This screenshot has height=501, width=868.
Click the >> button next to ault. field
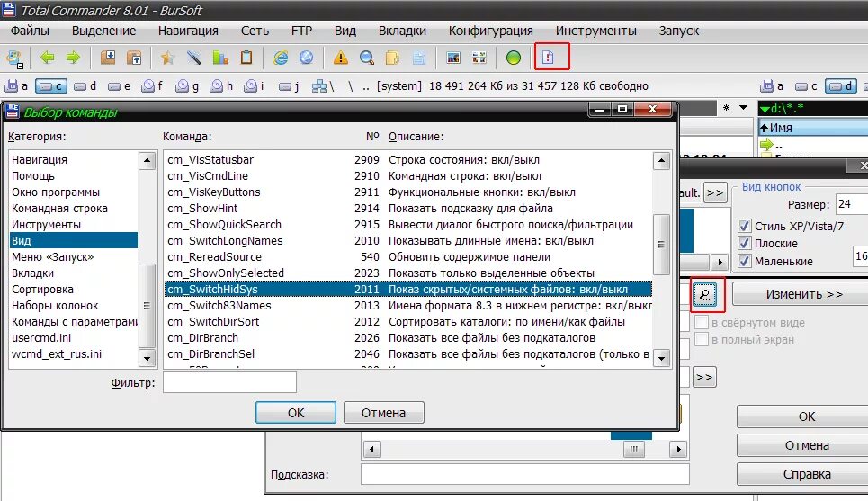(715, 193)
